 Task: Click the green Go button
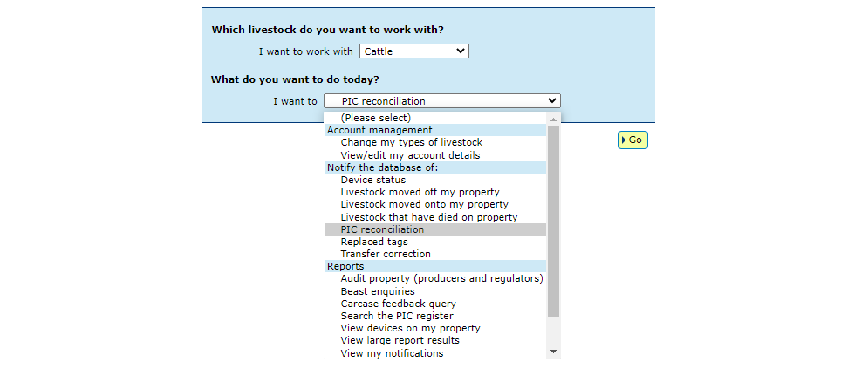[632, 140]
